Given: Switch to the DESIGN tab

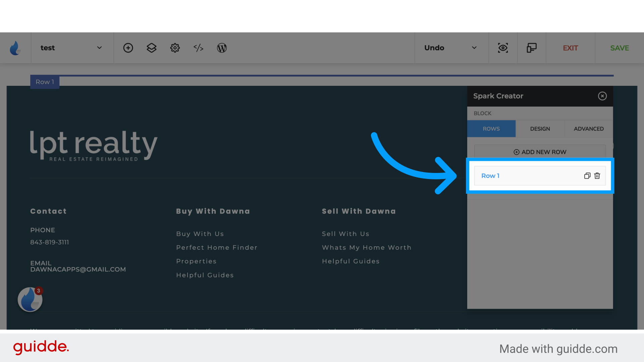Looking at the screenshot, I should [540, 129].
